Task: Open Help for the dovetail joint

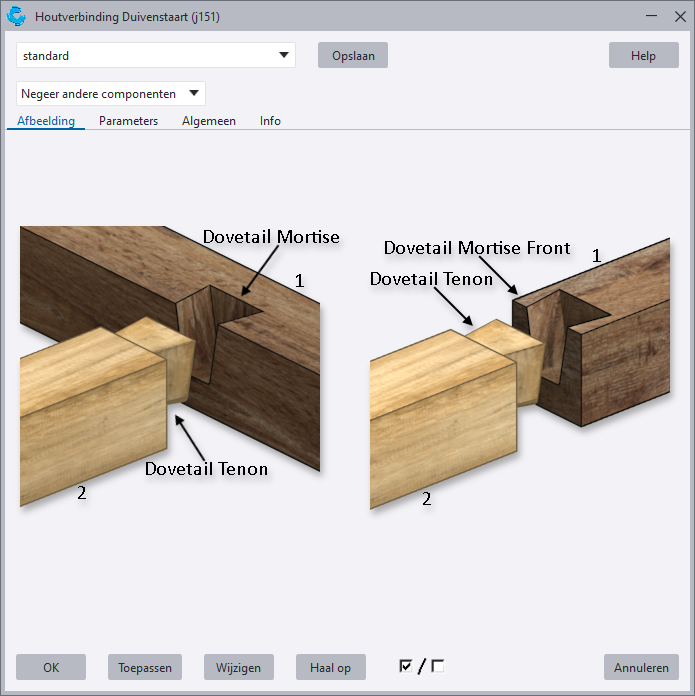Action: click(x=642, y=56)
